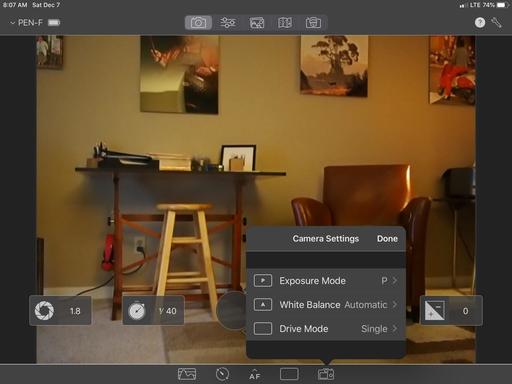Viewport: 512px width, 384px height.
Task: Adjust aperture value 1.8 control
Action: (60, 311)
